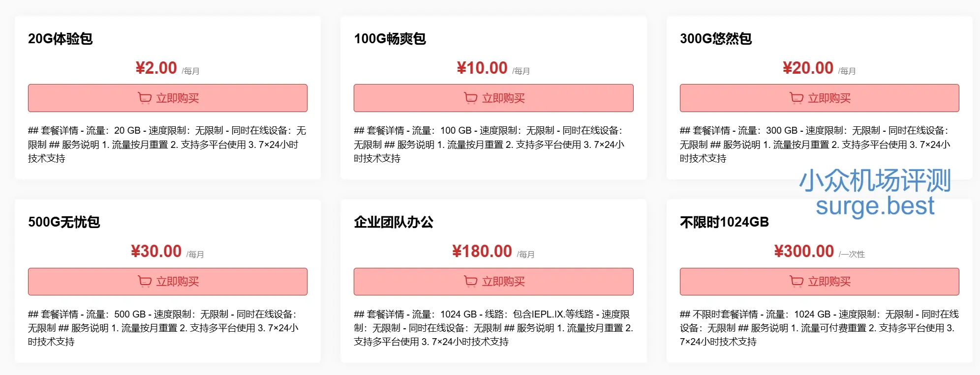Click the ¥2.00 price label
The image size is (980, 375).
click(155, 67)
